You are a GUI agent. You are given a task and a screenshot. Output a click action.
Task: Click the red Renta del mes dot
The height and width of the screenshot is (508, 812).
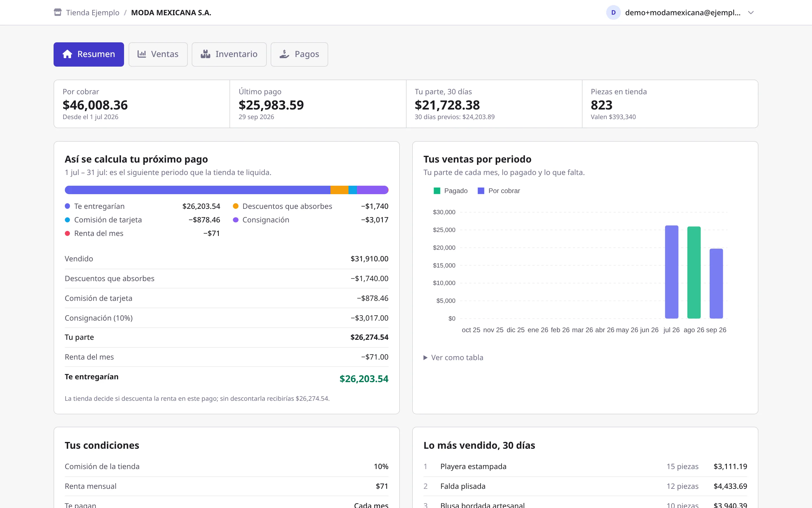(x=67, y=233)
